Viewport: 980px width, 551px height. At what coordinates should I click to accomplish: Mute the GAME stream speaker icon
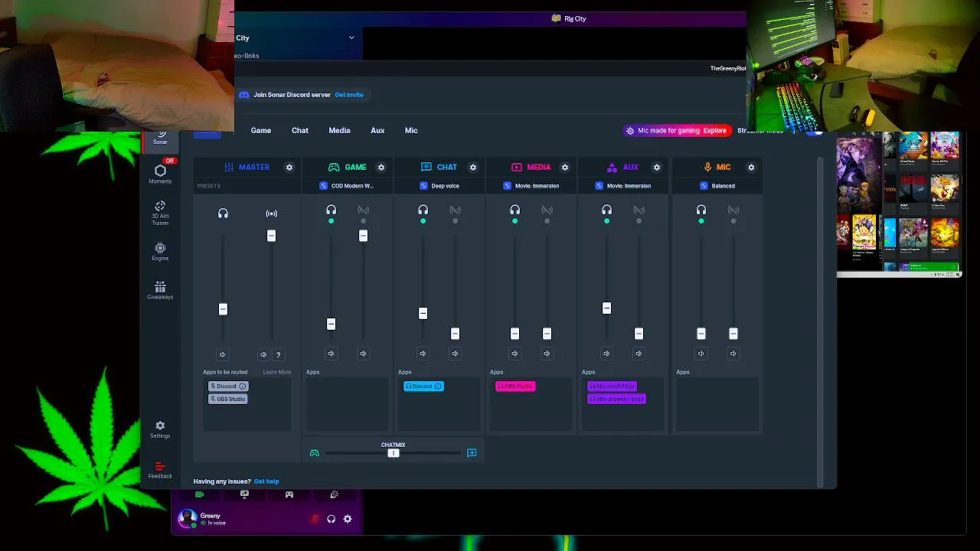363,354
